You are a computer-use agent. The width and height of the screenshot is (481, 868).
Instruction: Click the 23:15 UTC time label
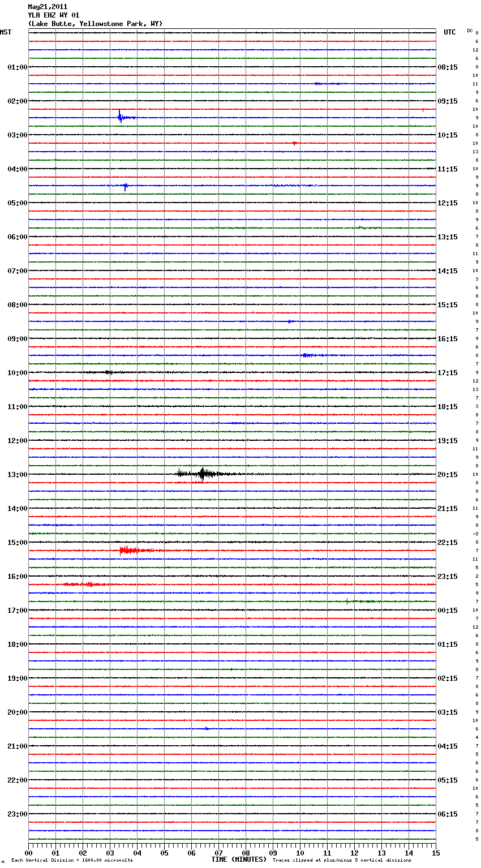pos(448,577)
